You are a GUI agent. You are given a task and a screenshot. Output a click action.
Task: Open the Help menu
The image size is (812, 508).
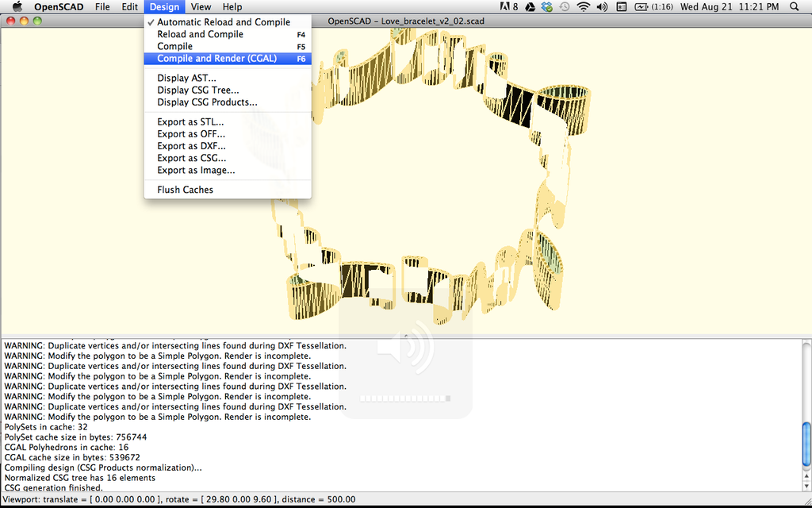pyautogui.click(x=232, y=6)
